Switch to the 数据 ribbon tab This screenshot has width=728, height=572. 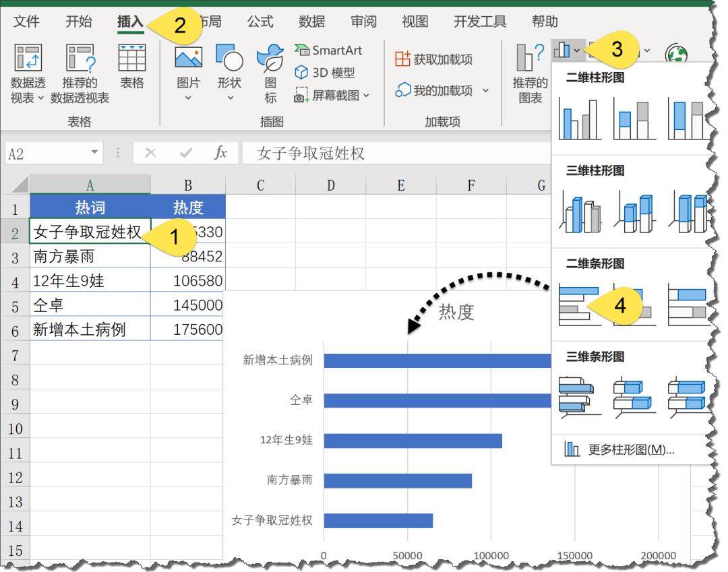pyautogui.click(x=311, y=21)
